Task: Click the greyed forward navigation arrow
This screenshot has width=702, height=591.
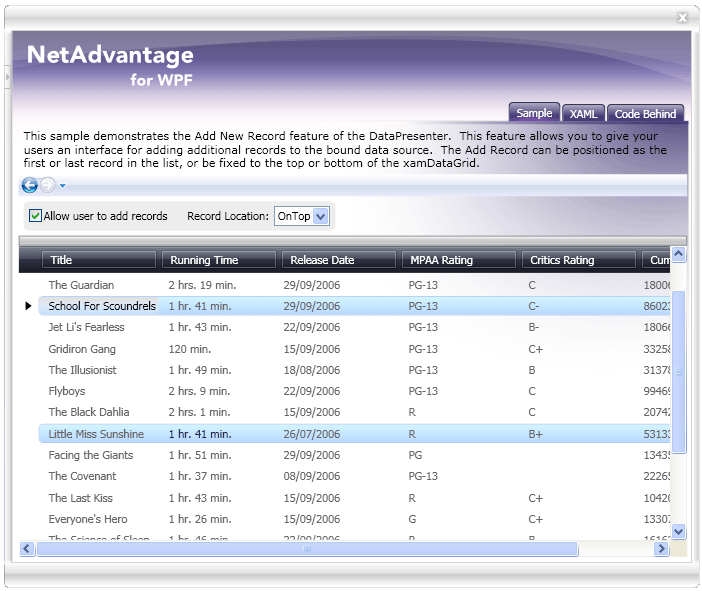Action: click(47, 185)
